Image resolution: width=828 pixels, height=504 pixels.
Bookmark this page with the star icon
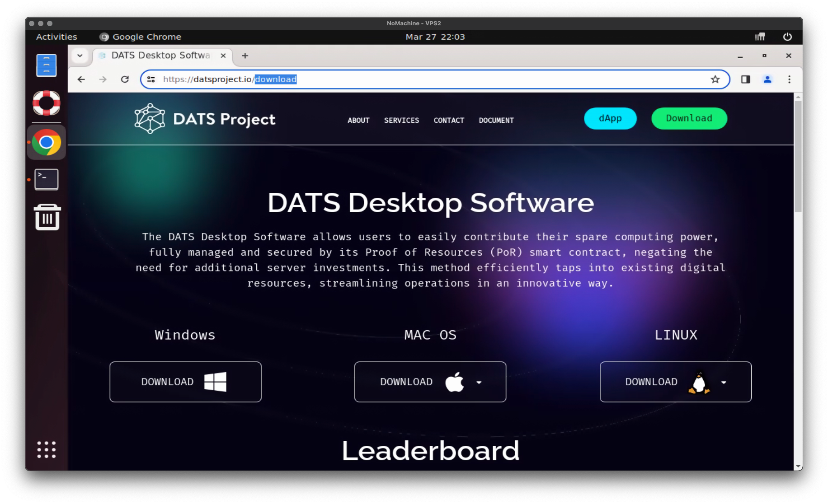tap(715, 79)
